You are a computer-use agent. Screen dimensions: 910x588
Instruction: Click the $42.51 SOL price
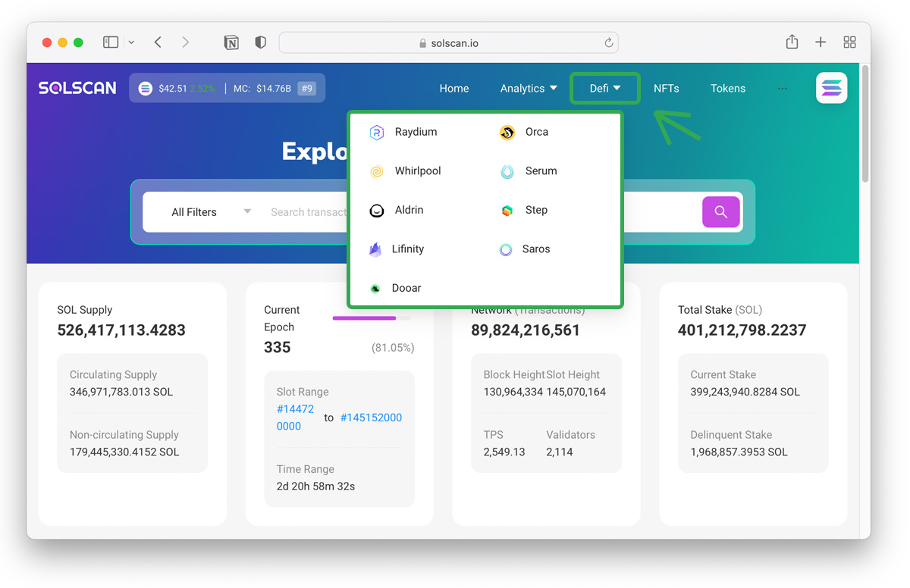click(173, 89)
